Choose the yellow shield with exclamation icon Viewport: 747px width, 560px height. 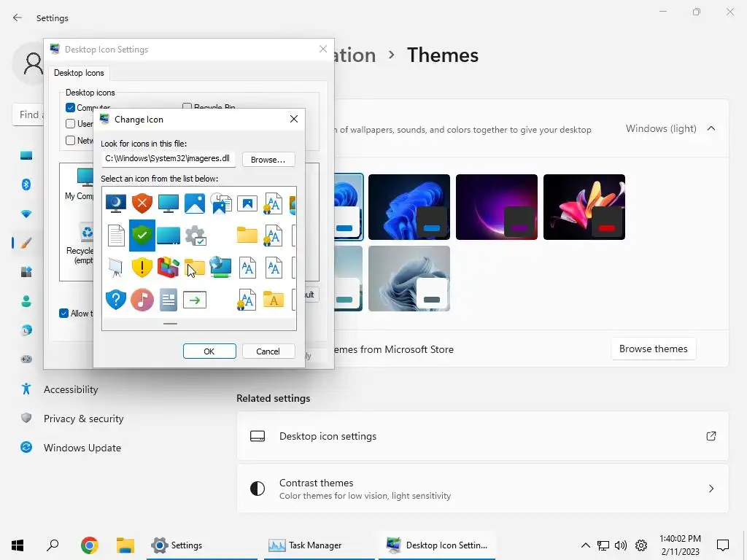click(142, 268)
